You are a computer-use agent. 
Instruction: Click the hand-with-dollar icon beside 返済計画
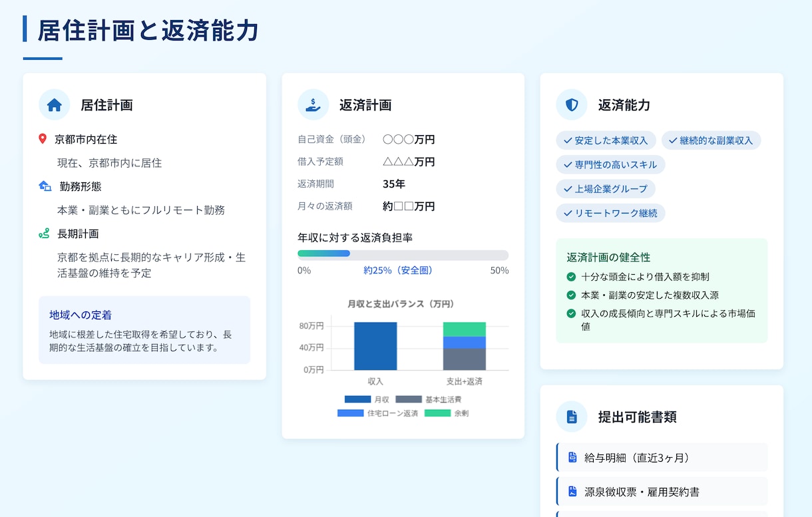click(x=313, y=105)
